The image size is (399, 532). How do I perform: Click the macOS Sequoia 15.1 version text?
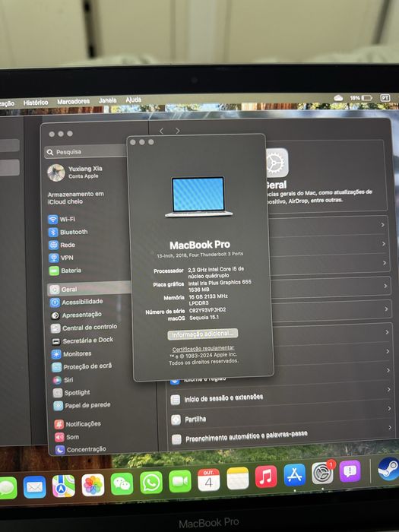(x=204, y=318)
